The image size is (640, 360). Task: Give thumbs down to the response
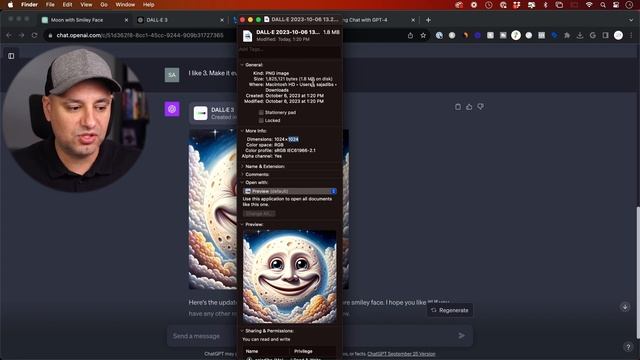click(x=480, y=107)
